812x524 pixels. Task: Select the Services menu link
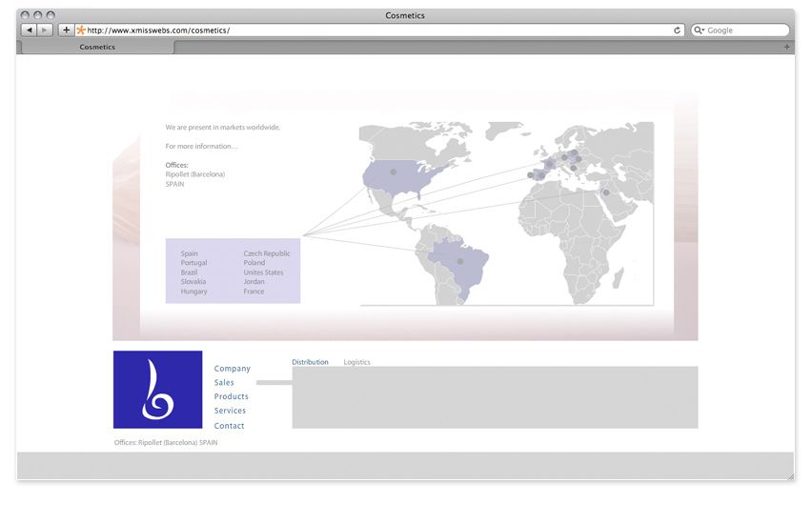coord(230,411)
